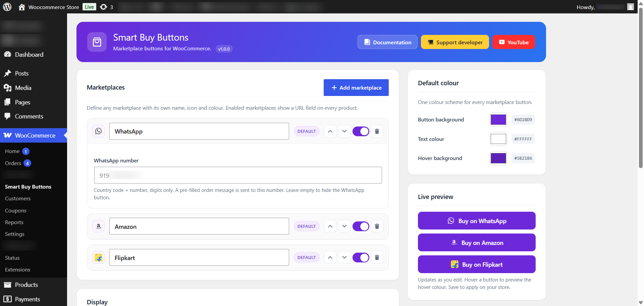Click the Payments icon in the sidebar
This screenshot has height=306, width=644.
click(8, 299)
